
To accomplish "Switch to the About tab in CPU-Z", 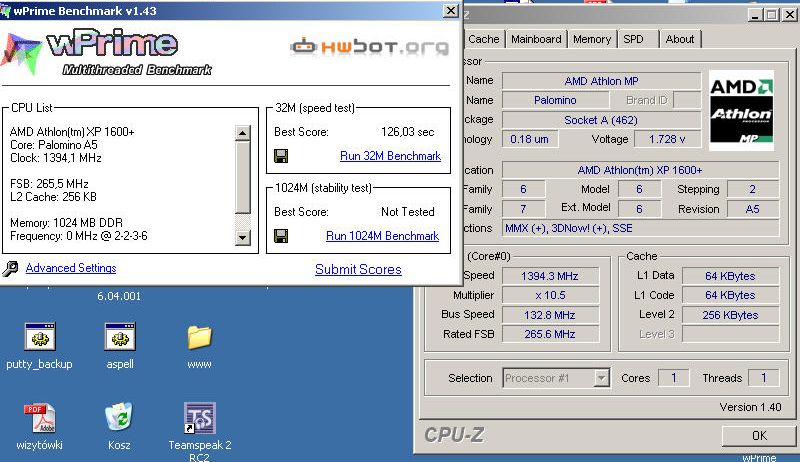I will point(680,39).
